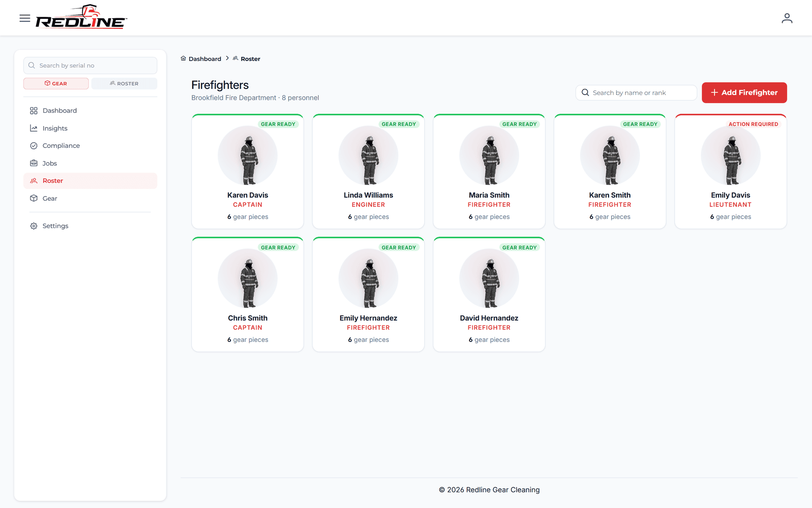Open David Hernandez's firefighter photo
Image resolution: width=812 pixels, height=508 pixels.
pos(489,278)
